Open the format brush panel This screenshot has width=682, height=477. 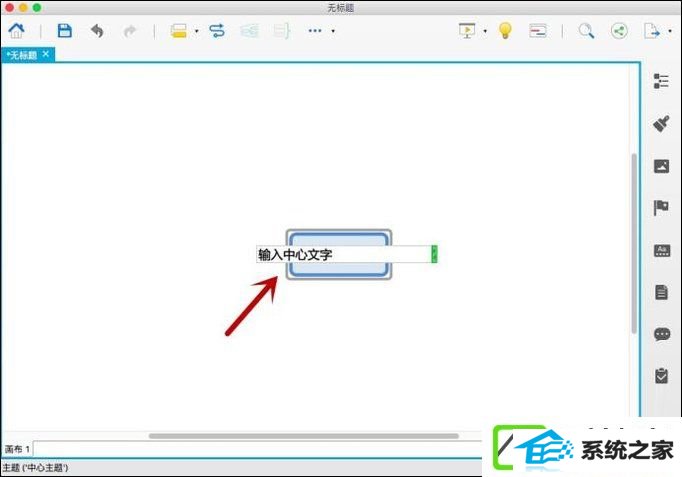pos(661,124)
